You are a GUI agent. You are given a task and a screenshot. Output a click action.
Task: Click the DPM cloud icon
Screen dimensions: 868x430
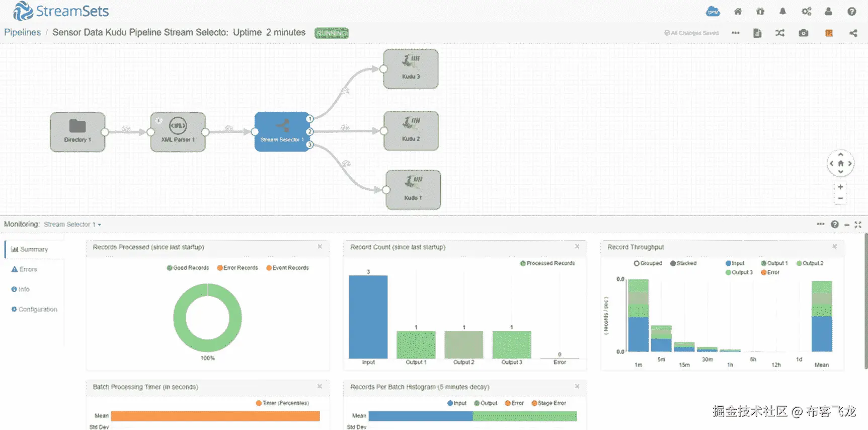pyautogui.click(x=713, y=12)
